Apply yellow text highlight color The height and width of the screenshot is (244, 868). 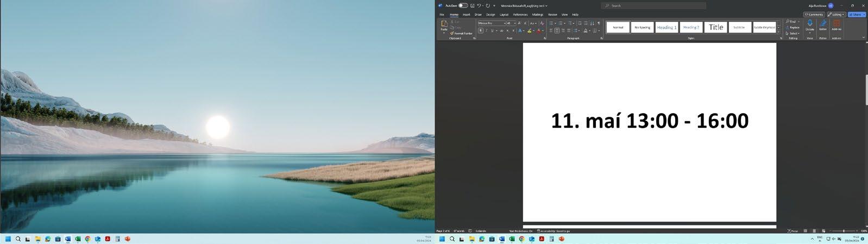(x=529, y=30)
